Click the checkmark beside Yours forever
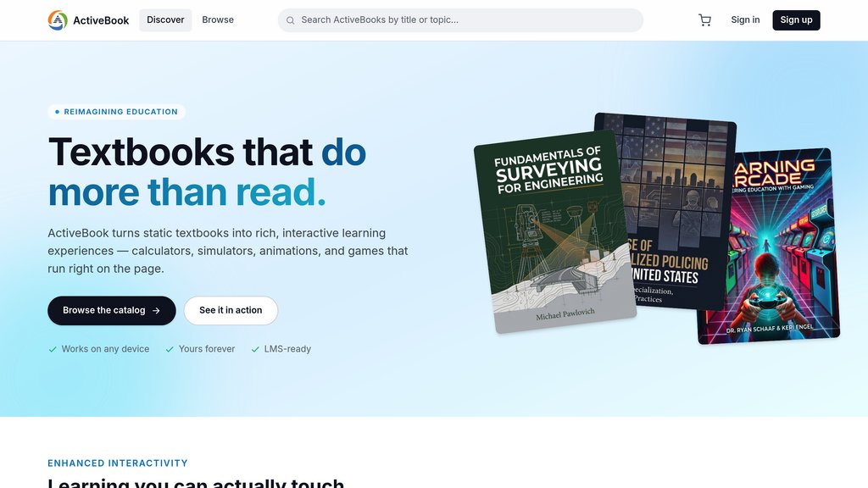The width and height of the screenshot is (868, 488). tap(170, 349)
